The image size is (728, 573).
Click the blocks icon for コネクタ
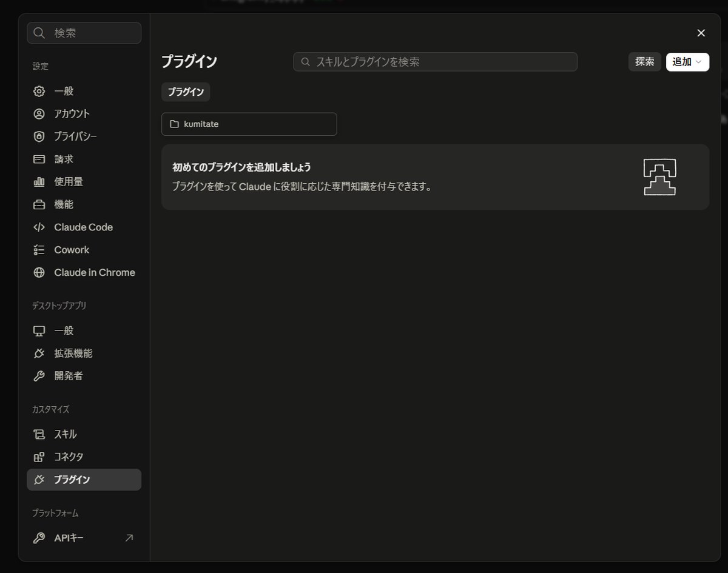pos(39,457)
